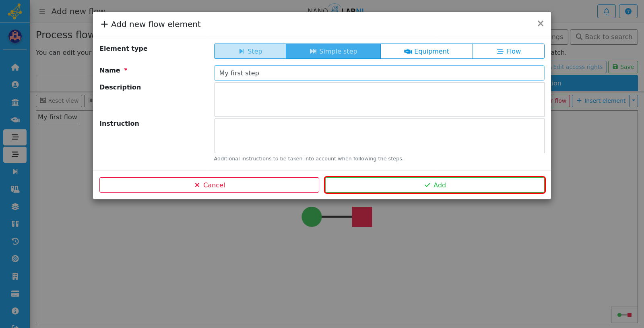Open the layers stack sidebar icon
Screen dimensions: 644x328
click(x=15, y=207)
